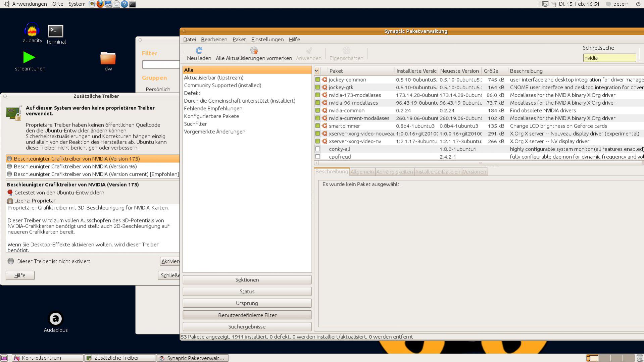The width and height of the screenshot is (644, 362).
Task: Click the chat bubble icon beside peter1
Action: pos(608,4)
